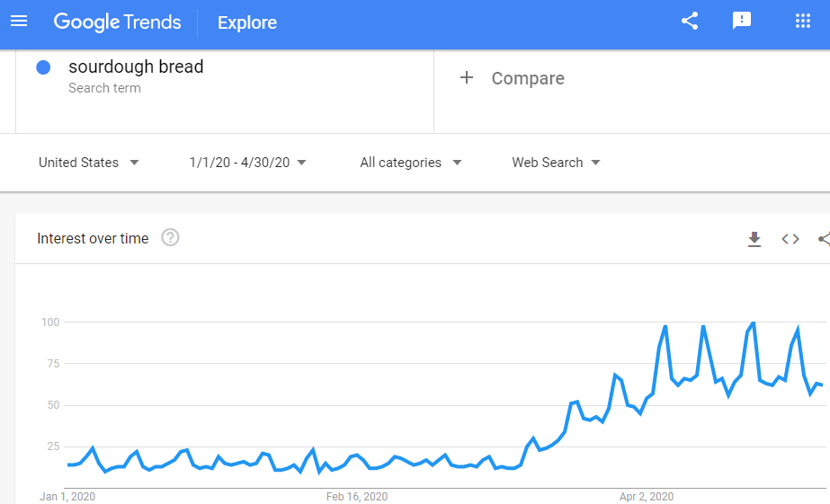Click the Google Trends logo
This screenshot has height=504, width=830.
(118, 22)
